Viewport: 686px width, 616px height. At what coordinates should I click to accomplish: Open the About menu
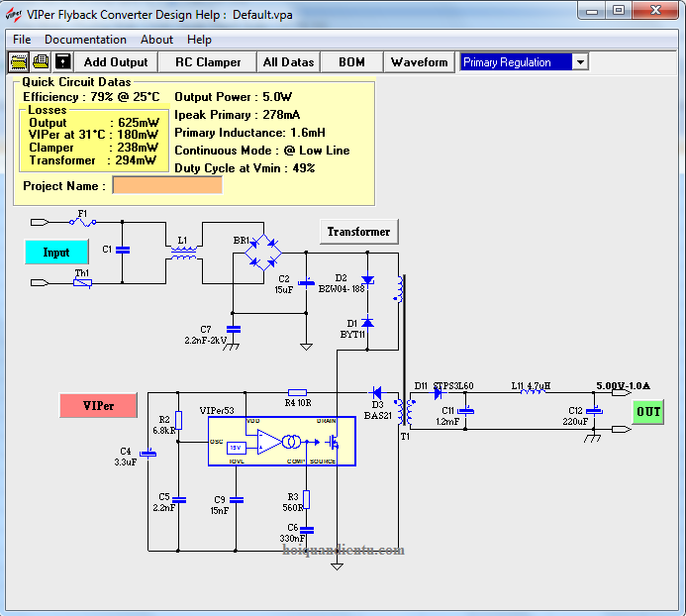pos(156,40)
